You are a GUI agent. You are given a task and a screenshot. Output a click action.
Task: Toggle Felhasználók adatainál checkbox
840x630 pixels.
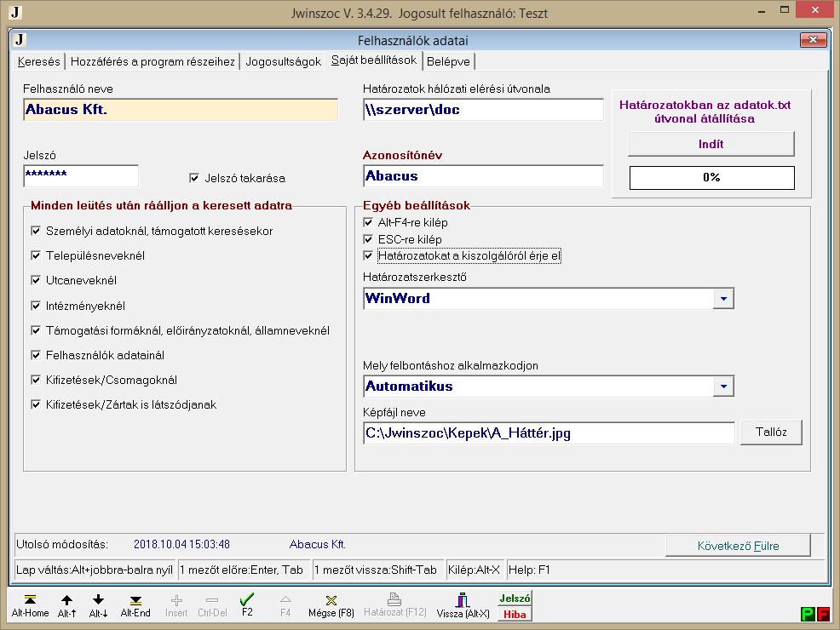pos(36,355)
